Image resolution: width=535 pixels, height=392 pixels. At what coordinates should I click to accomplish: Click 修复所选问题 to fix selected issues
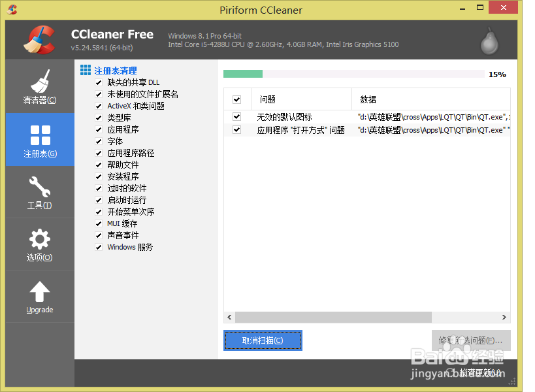(470, 340)
